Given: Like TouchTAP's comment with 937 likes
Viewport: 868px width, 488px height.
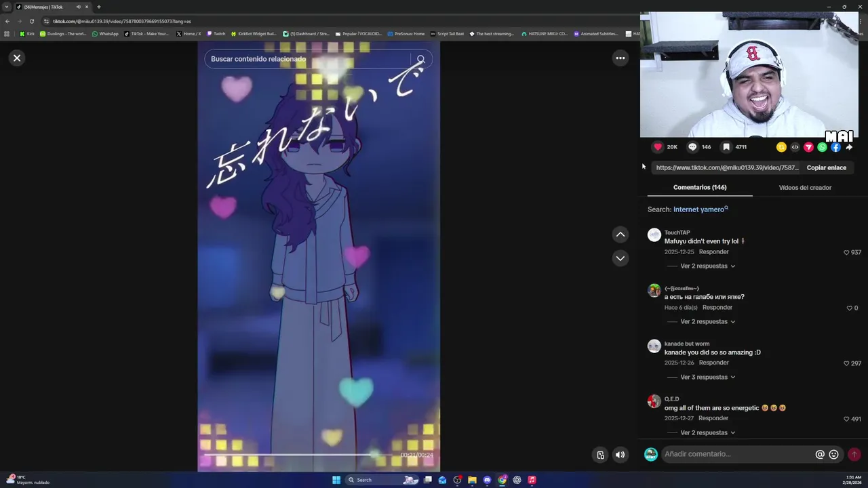Looking at the screenshot, I should [x=846, y=252].
